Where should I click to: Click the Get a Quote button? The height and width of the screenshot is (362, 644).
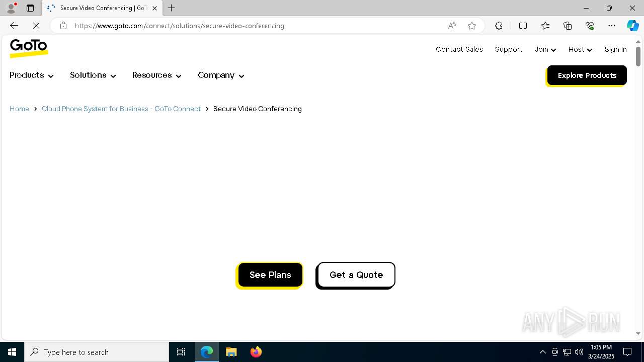click(x=356, y=275)
